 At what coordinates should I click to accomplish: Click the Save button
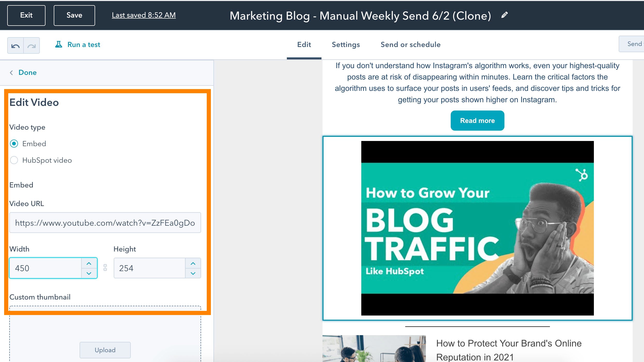click(74, 15)
